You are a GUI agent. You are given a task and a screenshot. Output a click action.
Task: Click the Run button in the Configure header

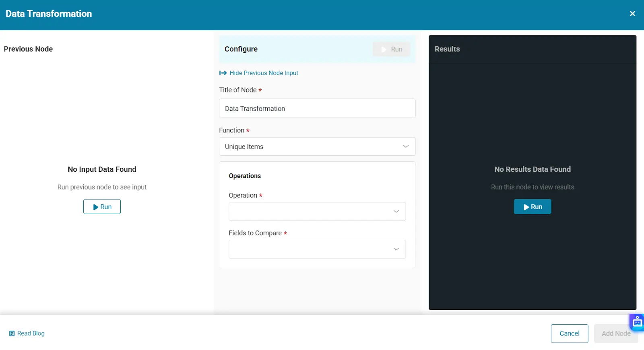coord(391,49)
